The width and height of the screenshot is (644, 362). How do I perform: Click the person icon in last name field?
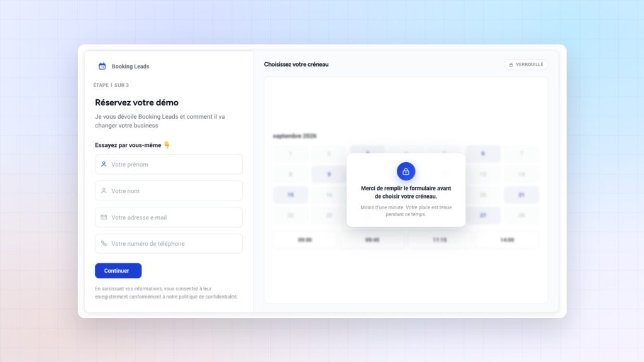point(104,191)
